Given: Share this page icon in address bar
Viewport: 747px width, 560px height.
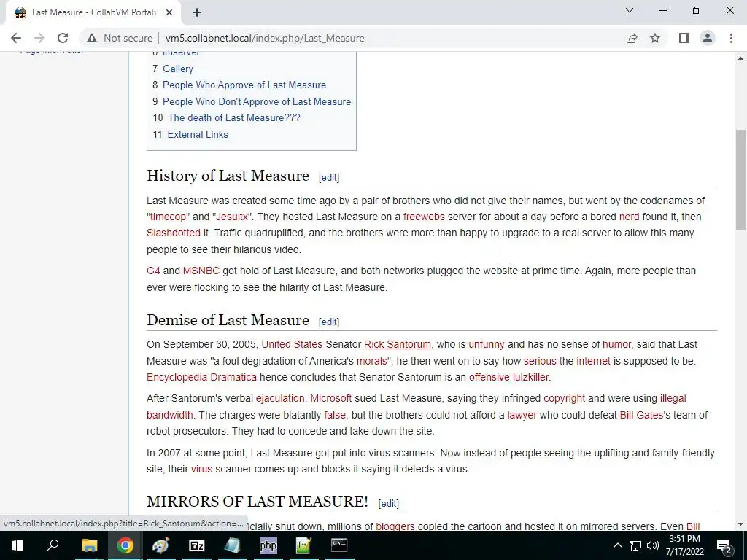Looking at the screenshot, I should tap(632, 38).
